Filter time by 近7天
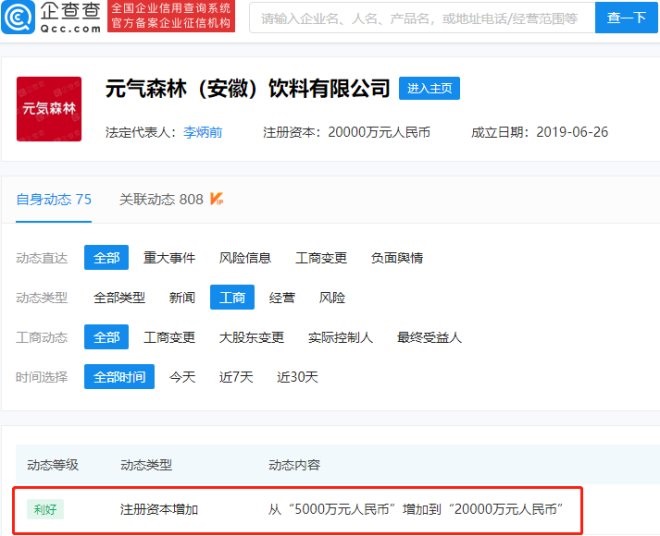The image size is (660, 536). [237, 377]
